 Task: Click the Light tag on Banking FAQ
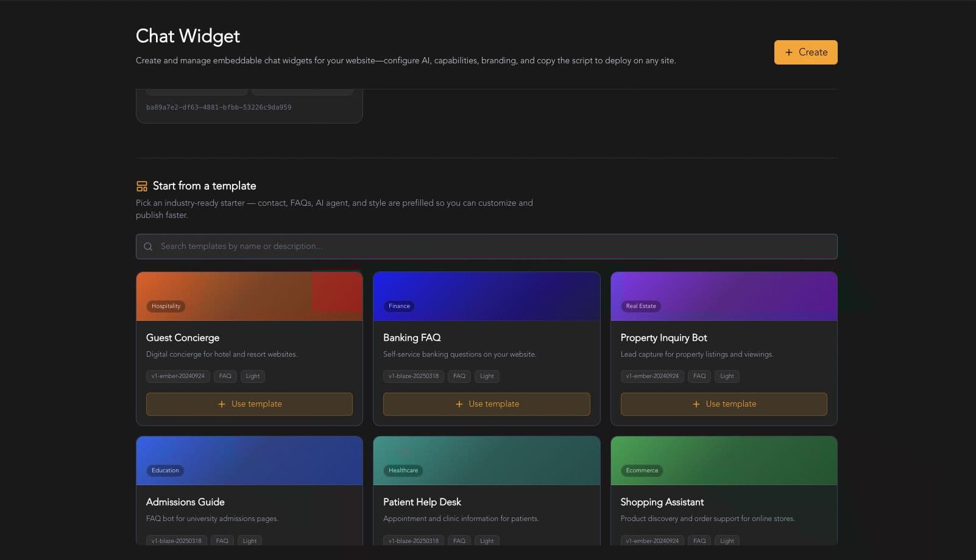487,376
